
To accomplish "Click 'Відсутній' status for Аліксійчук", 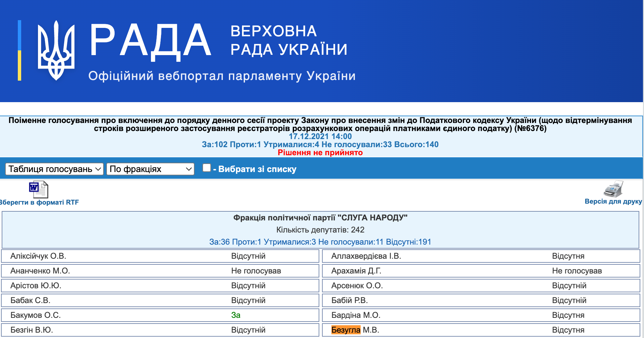I will point(248,256).
